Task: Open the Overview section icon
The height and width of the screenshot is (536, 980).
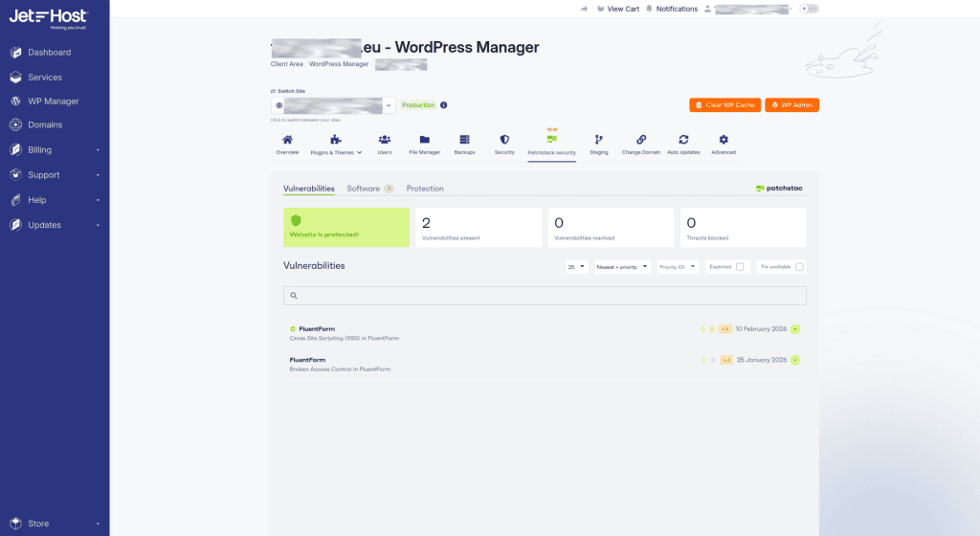Action: tap(287, 140)
